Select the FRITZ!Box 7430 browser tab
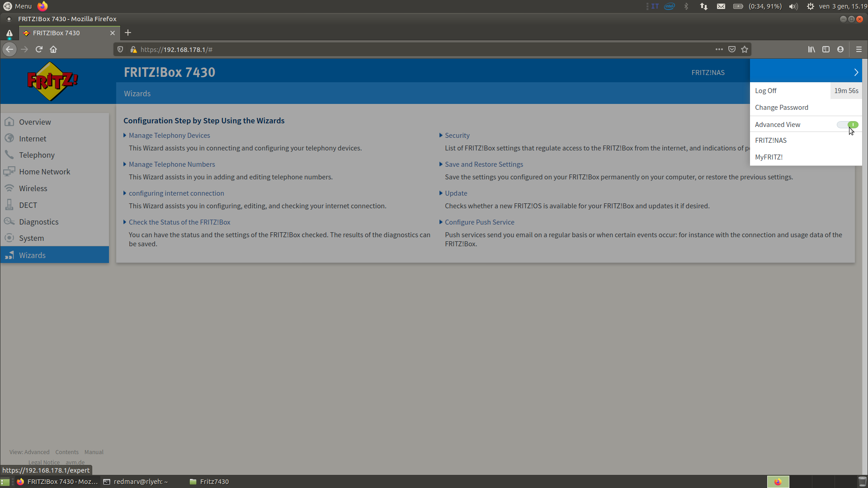 pos(70,33)
